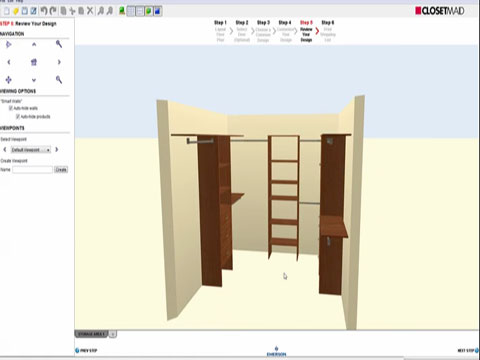Click the new document icon in toolbar
480x360 pixels.
coord(6,11)
